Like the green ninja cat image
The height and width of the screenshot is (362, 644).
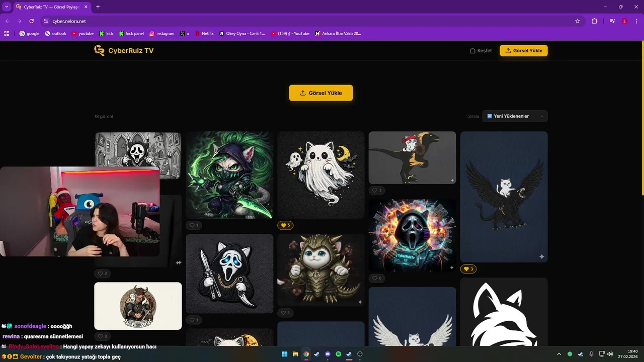click(194, 225)
